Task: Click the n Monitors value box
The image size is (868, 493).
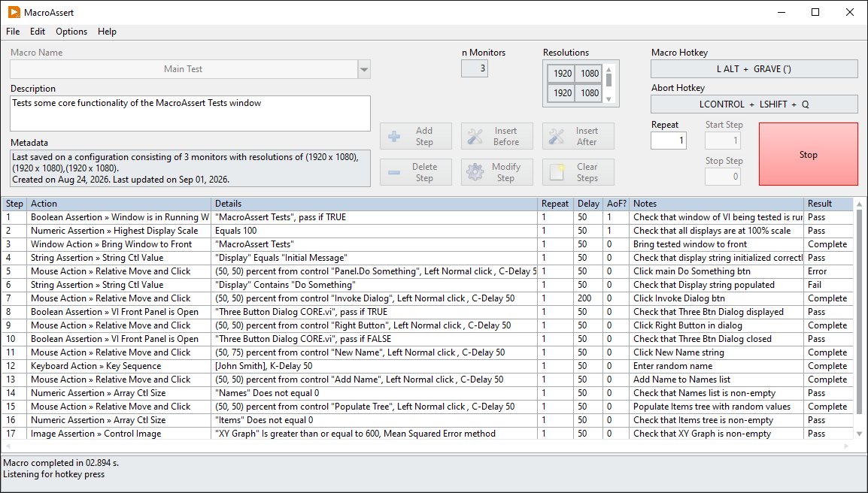Action: (475, 68)
